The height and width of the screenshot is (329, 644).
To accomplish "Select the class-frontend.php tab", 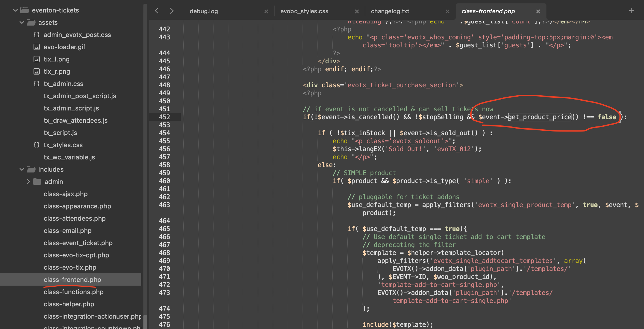I will (x=488, y=11).
